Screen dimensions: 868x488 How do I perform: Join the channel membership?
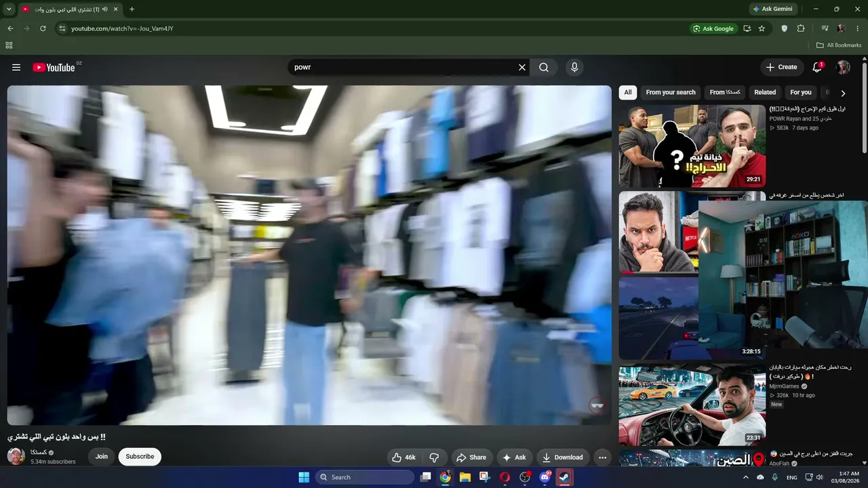coord(102,457)
